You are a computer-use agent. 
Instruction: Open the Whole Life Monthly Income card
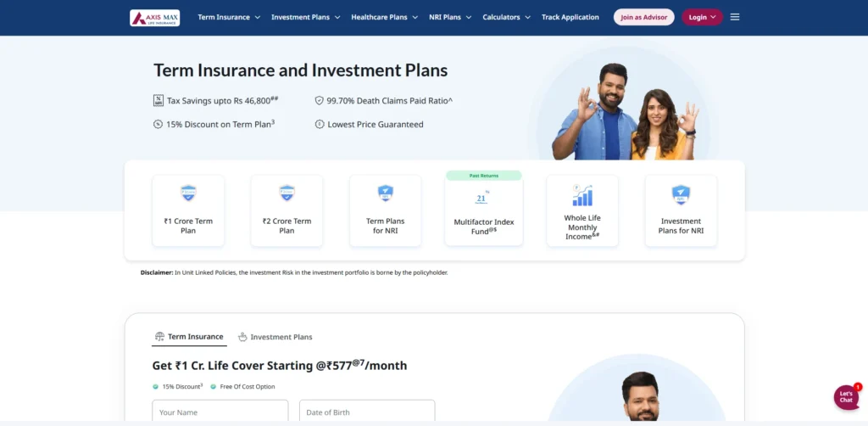point(582,210)
